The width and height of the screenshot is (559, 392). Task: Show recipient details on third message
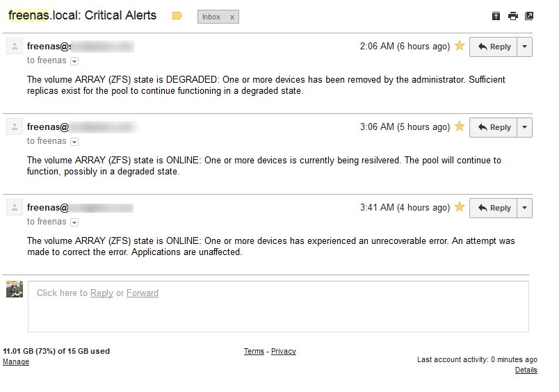click(x=74, y=222)
